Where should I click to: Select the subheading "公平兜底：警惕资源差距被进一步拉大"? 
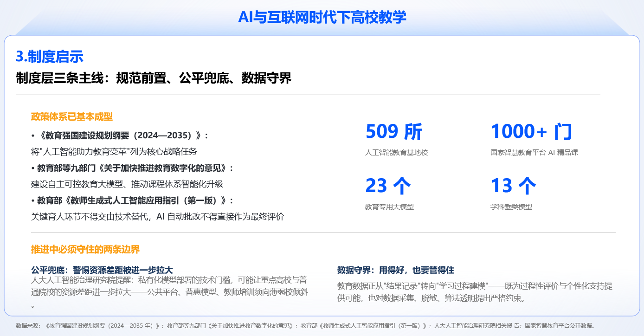pyautogui.click(x=102, y=270)
